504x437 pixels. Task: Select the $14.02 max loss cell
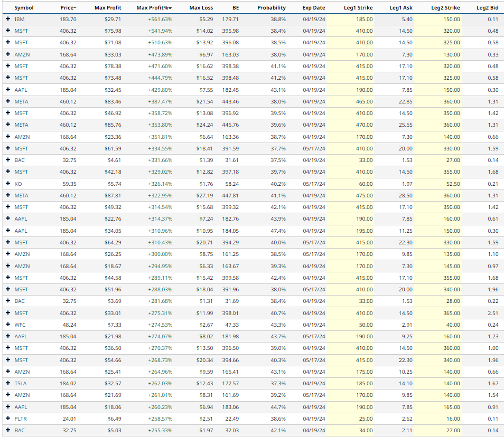(205, 31)
